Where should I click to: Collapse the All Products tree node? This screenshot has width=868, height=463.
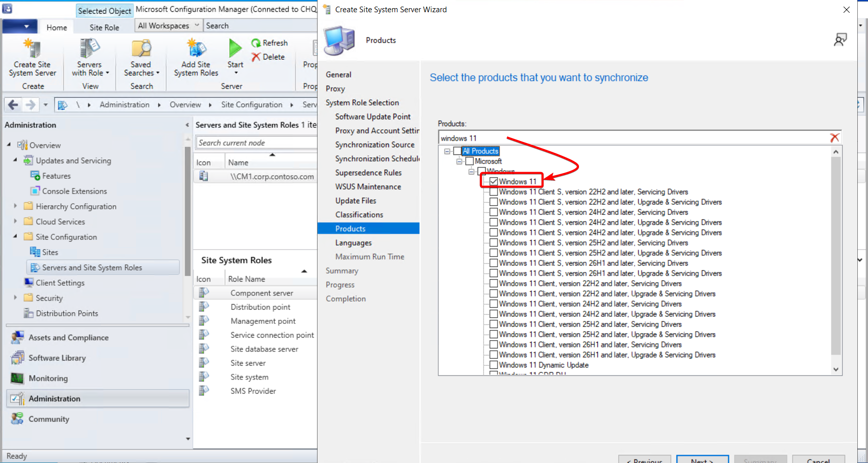(447, 151)
